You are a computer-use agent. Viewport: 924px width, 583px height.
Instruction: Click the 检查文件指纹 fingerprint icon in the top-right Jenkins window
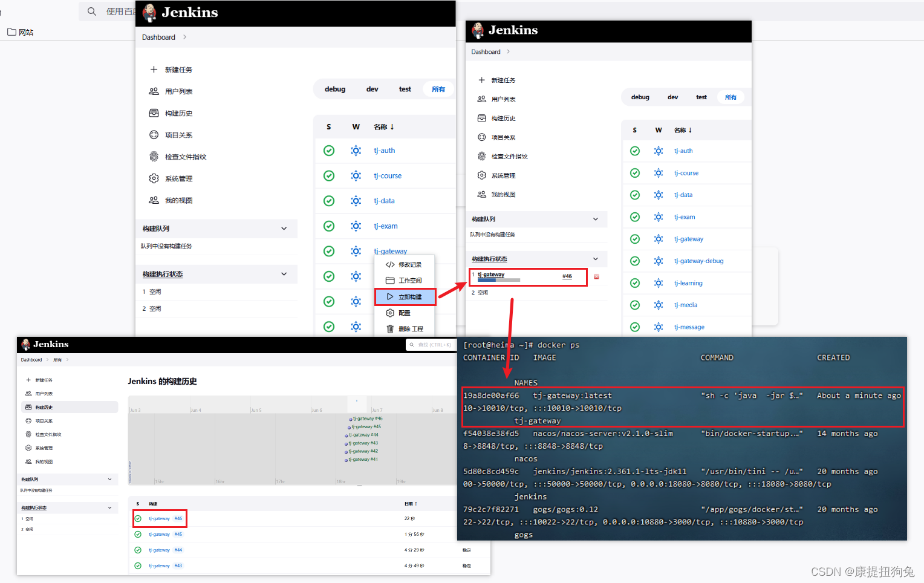(481, 156)
